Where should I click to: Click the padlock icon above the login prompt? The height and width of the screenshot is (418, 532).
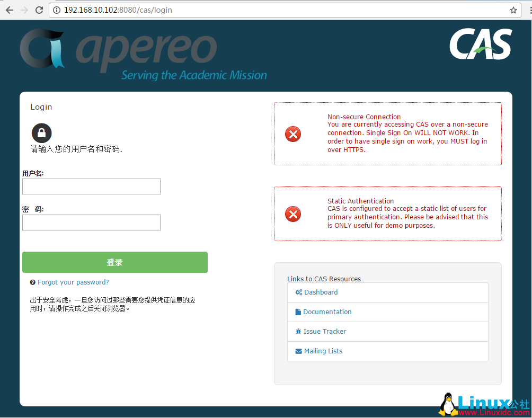click(41, 133)
